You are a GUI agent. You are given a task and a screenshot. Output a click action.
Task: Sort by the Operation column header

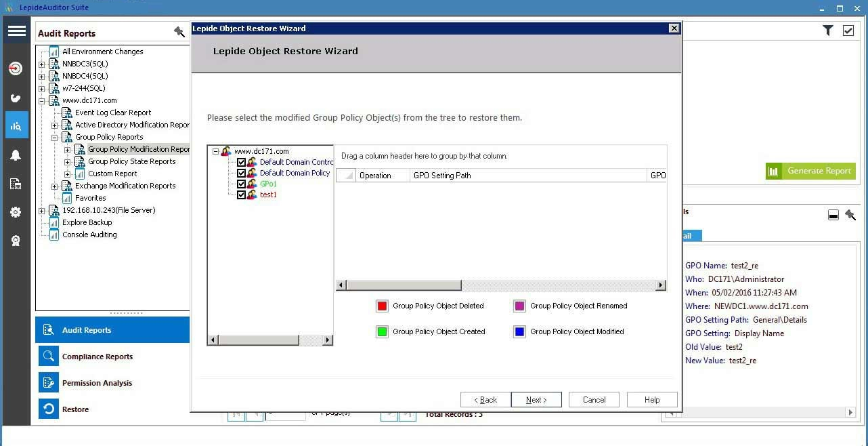[383, 176]
